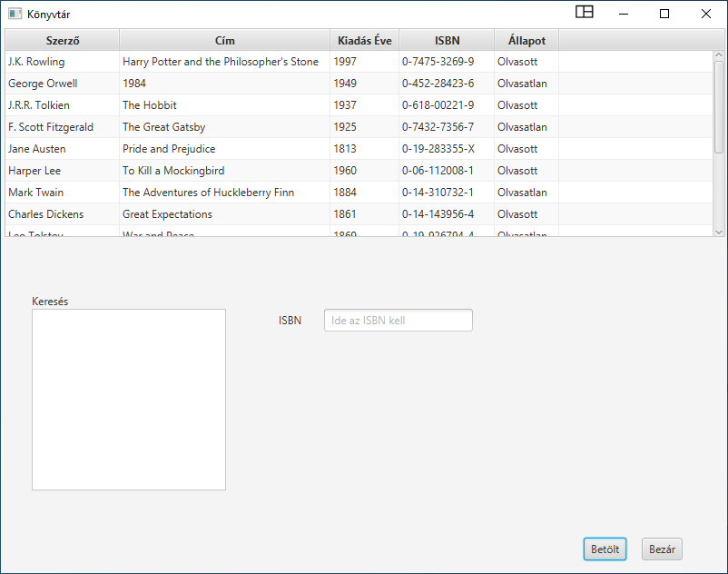The width and height of the screenshot is (728, 574).
Task: Minimize the Könyvtár window
Action: click(x=624, y=14)
